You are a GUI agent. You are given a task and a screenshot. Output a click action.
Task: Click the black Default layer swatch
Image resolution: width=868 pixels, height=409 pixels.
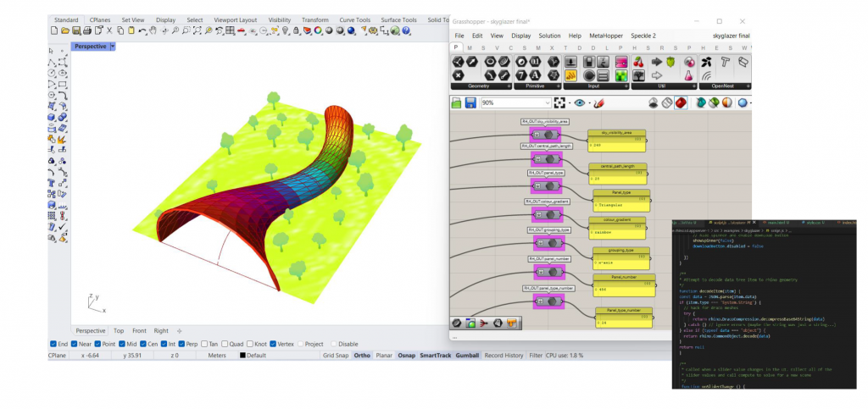242,356
